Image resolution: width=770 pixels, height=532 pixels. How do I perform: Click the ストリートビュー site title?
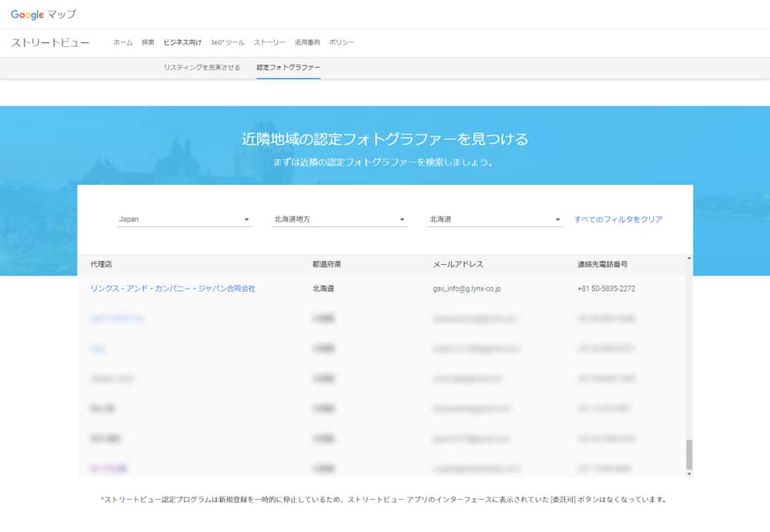pos(50,43)
